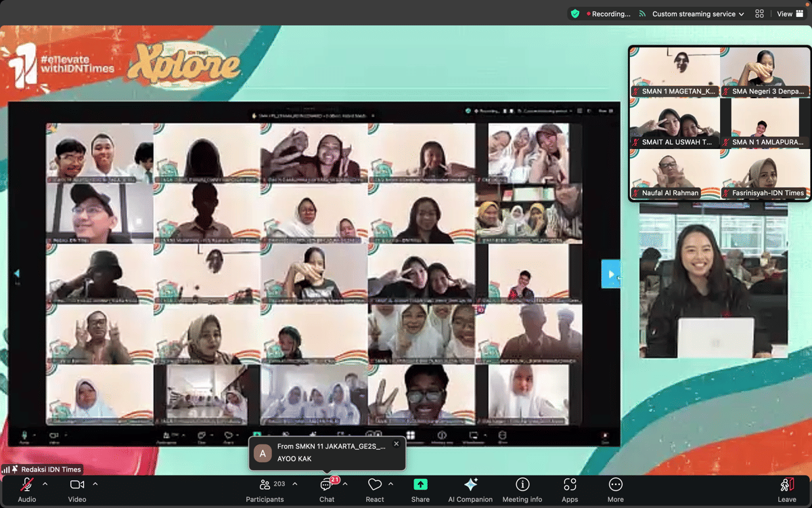Click the Recording indicator
Screen dimensions: 812x508
pos(608,14)
